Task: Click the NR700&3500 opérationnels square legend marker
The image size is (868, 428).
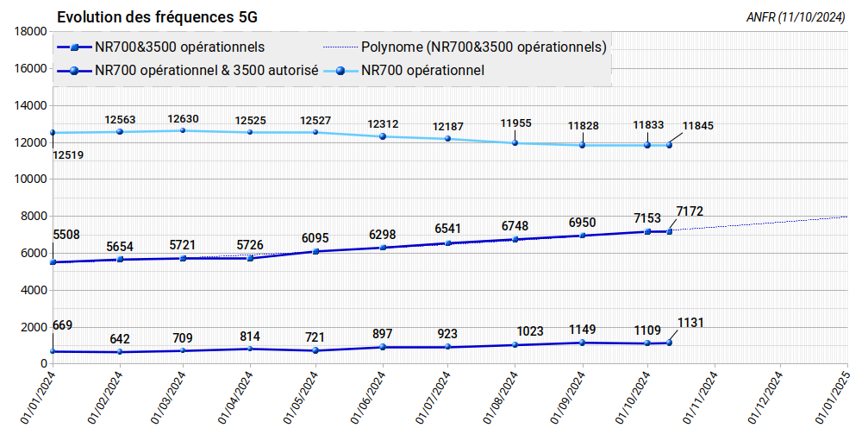Action: [75, 47]
